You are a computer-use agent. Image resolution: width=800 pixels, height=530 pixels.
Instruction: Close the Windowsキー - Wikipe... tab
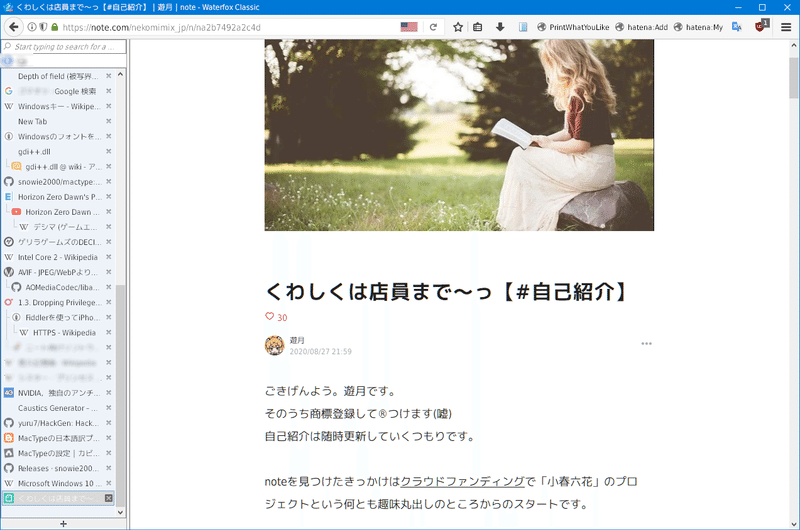pyautogui.click(x=109, y=106)
